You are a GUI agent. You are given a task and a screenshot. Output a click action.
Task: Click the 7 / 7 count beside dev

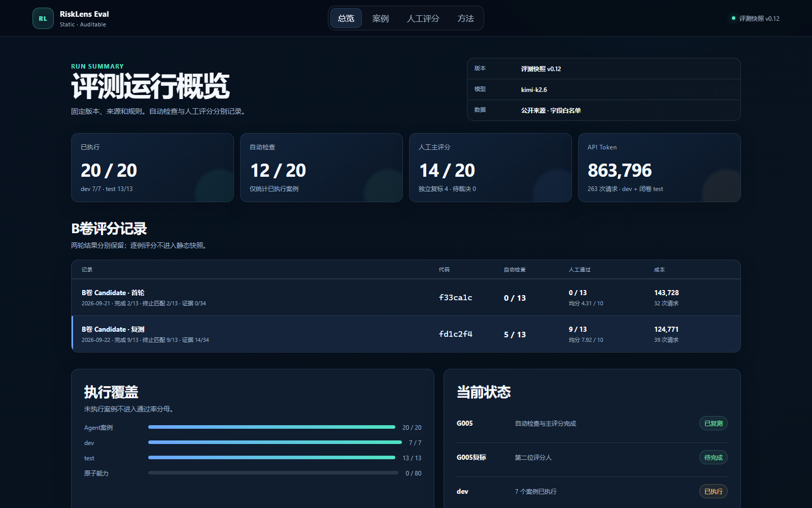point(415,443)
